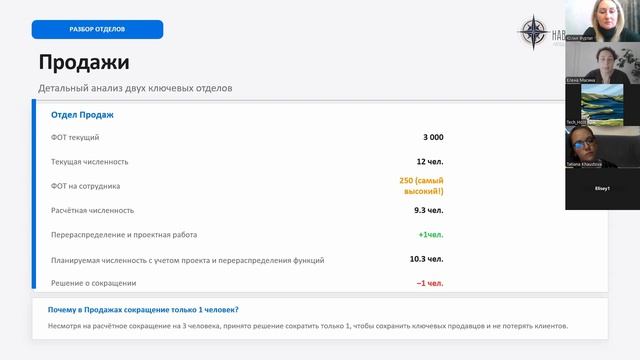Click the «Расчётная численность» row label

coord(92,211)
